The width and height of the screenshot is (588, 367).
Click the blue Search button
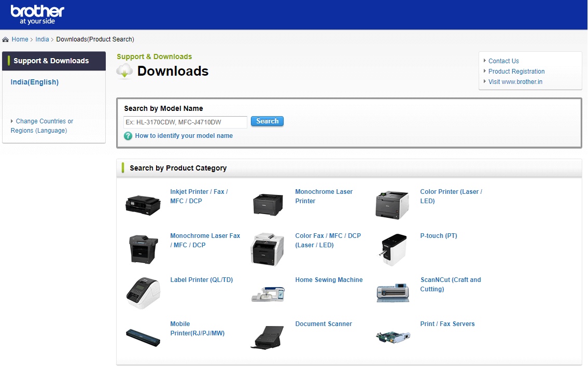pyautogui.click(x=267, y=121)
